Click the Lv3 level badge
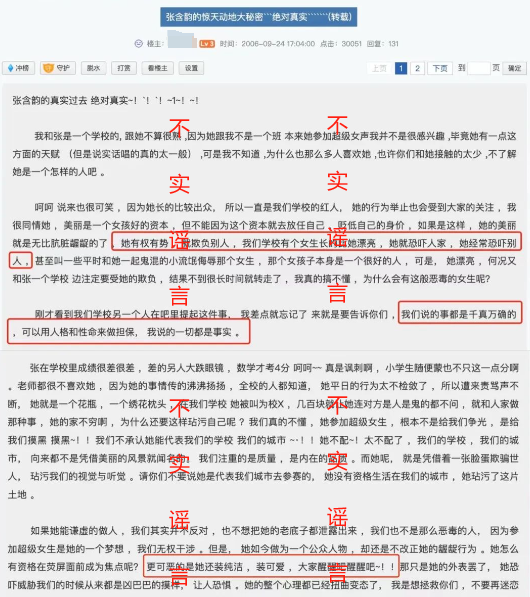 click(207, 44)
